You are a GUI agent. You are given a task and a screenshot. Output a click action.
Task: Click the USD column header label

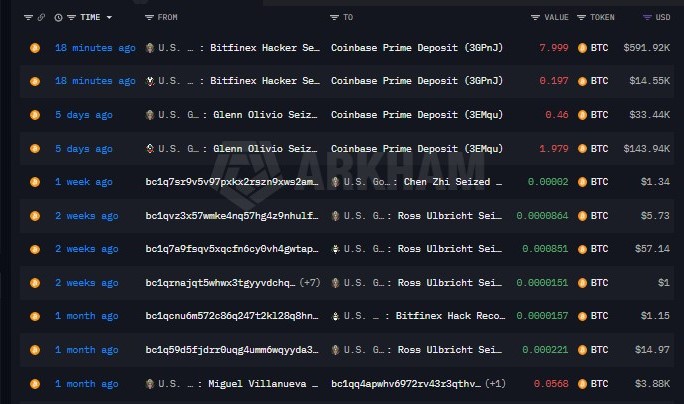[x=663, y=17]
